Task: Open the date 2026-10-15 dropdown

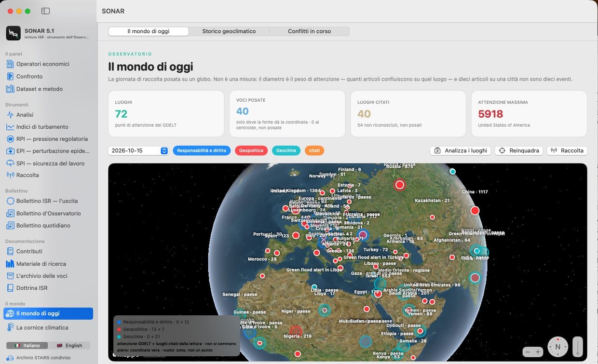Action: 138,150
